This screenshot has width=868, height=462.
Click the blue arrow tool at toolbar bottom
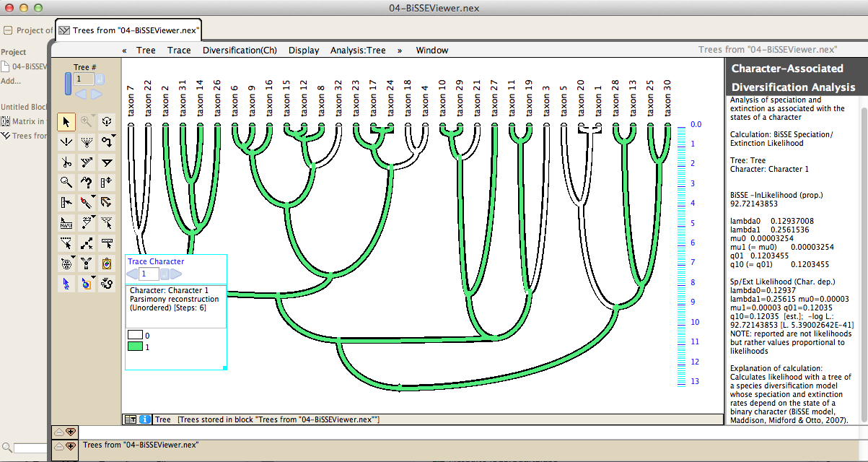[66, 284]
